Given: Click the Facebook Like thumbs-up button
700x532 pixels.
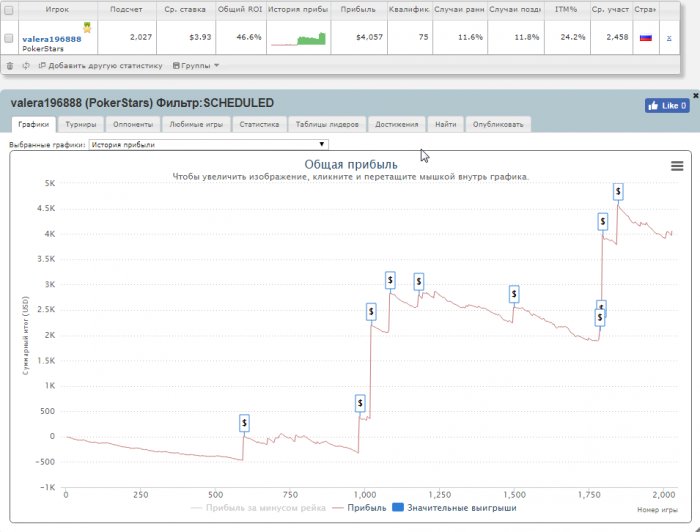Looking at the screenshot, I should tap(667, 106).
